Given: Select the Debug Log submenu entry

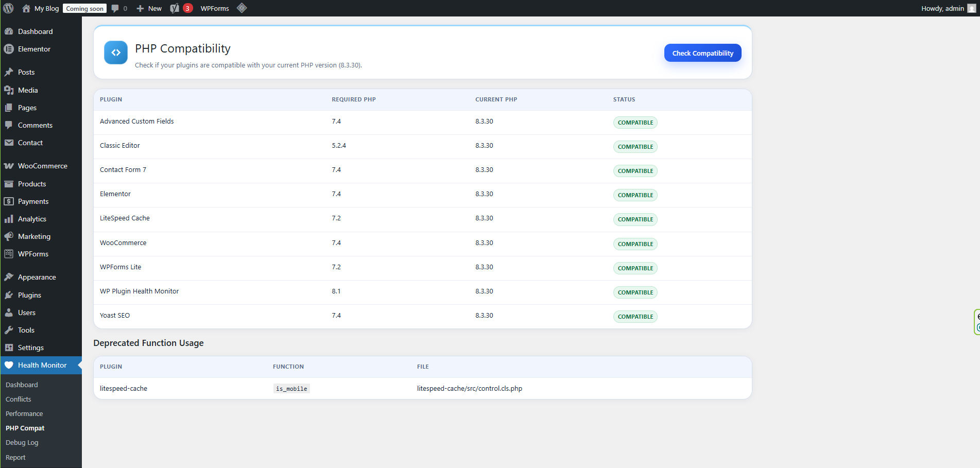Looking at the screenshot, I should tap(22, 442).
